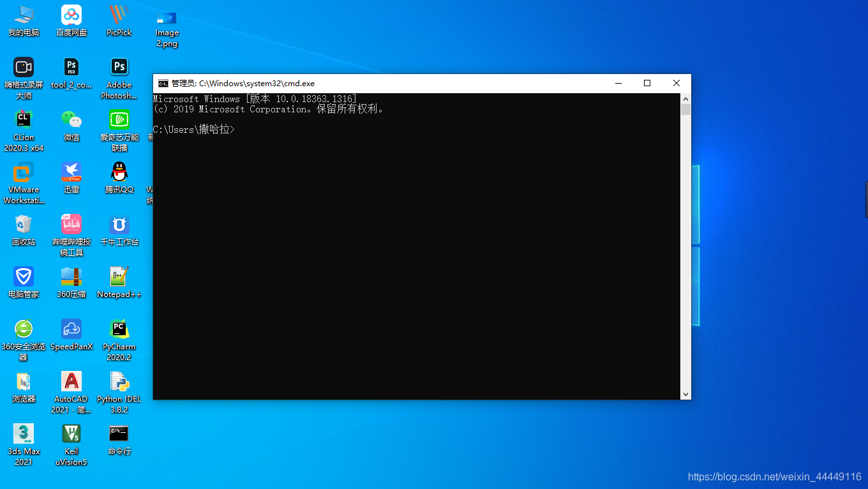Click the PicPick desktop shortcut
The image size is (868, 489).
[119, 21]
